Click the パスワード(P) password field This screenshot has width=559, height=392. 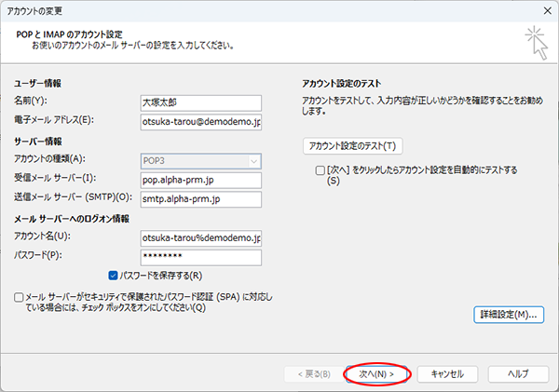(x=200, y=257)
